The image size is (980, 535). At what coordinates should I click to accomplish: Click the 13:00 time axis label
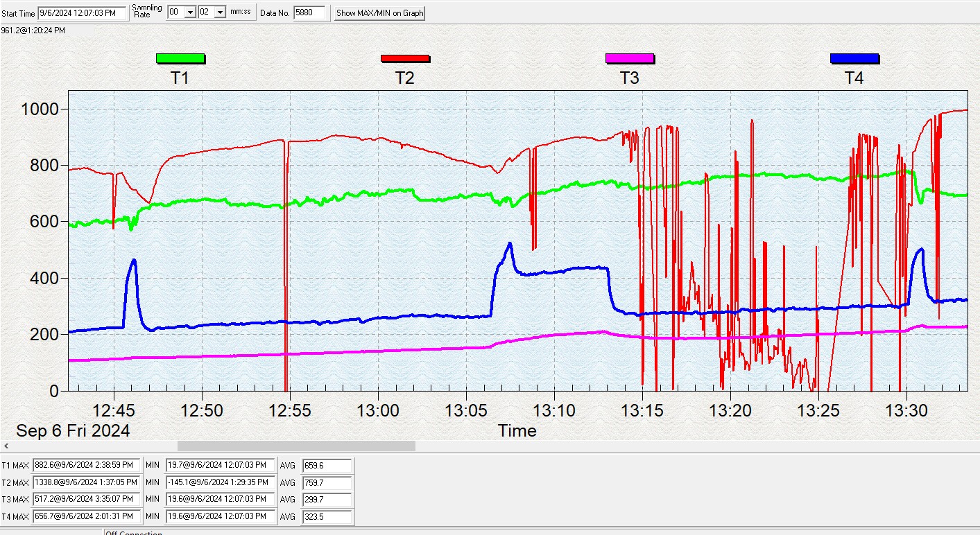click(x=378, y=410)
